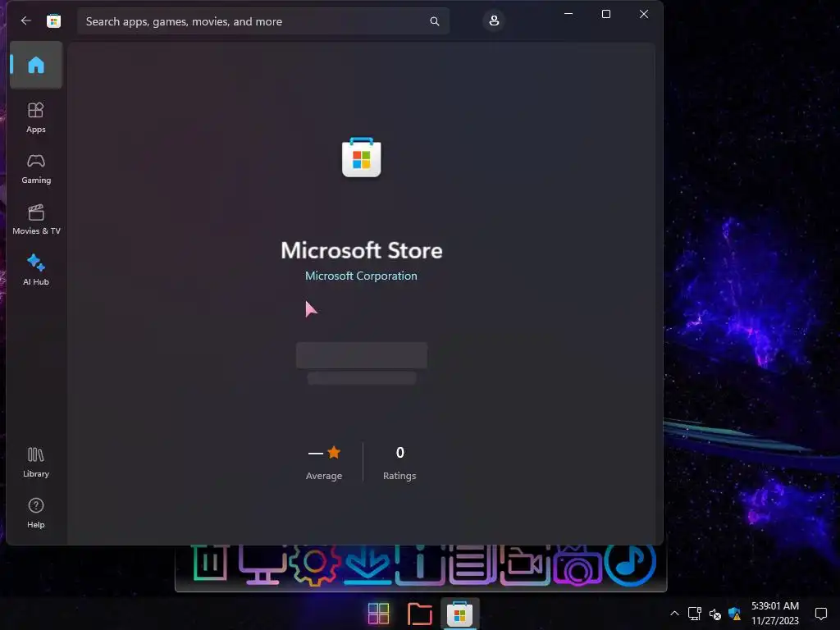Click the muted volume tray icon

pos(714,614)
